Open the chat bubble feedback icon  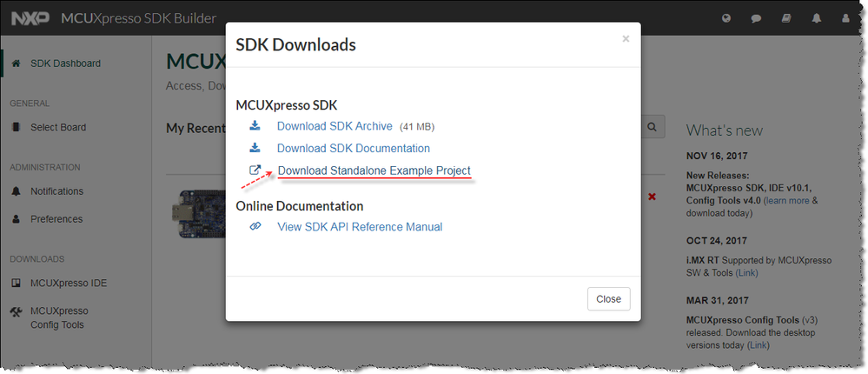coord(756,18)
